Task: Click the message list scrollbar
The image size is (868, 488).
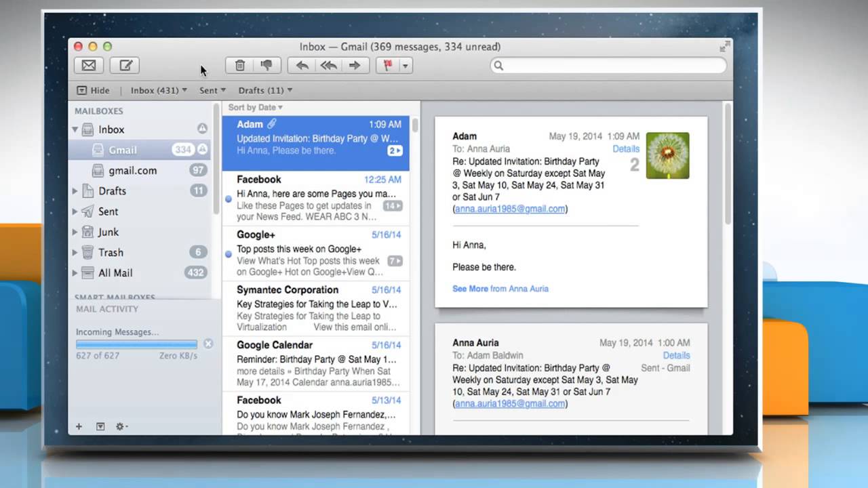Action: click(415, 126)
